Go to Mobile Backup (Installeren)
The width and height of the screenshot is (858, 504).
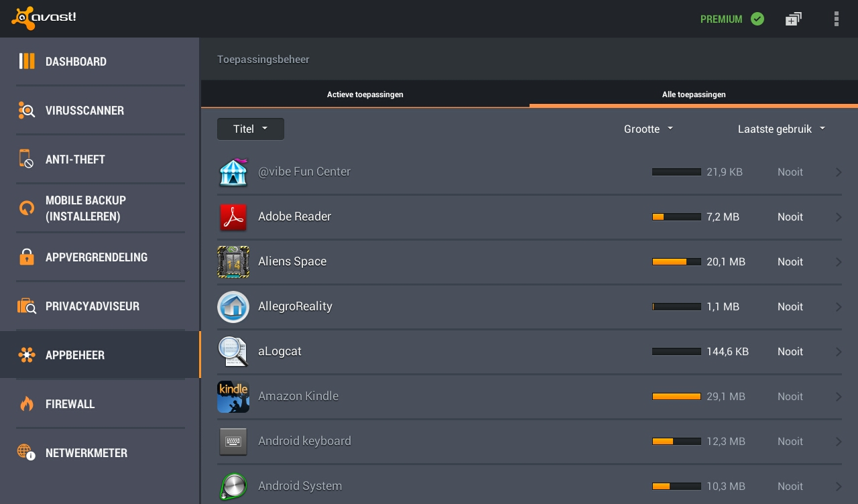point(100,208)
